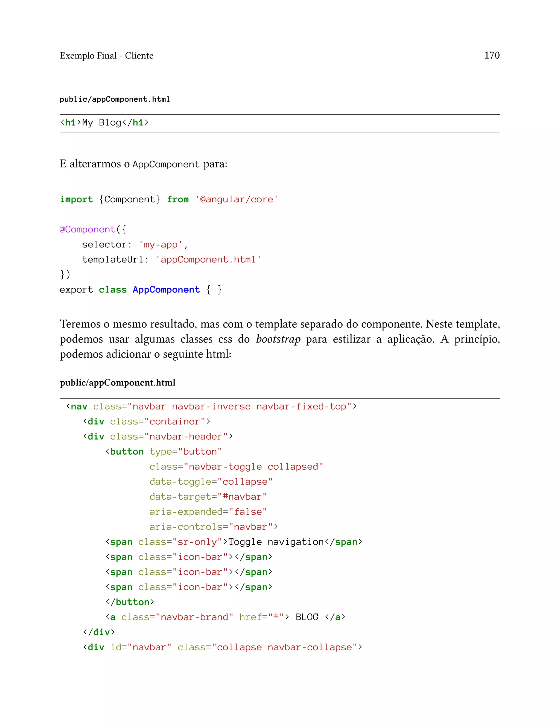
Task: Click the line templateUrl: 'appComponent.html'
Action: pyautogui.click(x=172, y=259)
